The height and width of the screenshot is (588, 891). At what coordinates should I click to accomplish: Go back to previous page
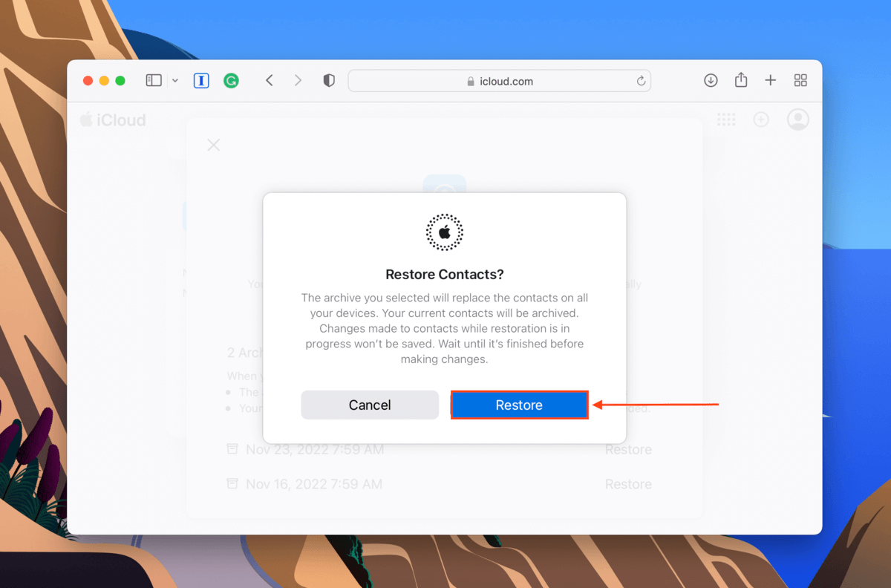pos(270,80)
